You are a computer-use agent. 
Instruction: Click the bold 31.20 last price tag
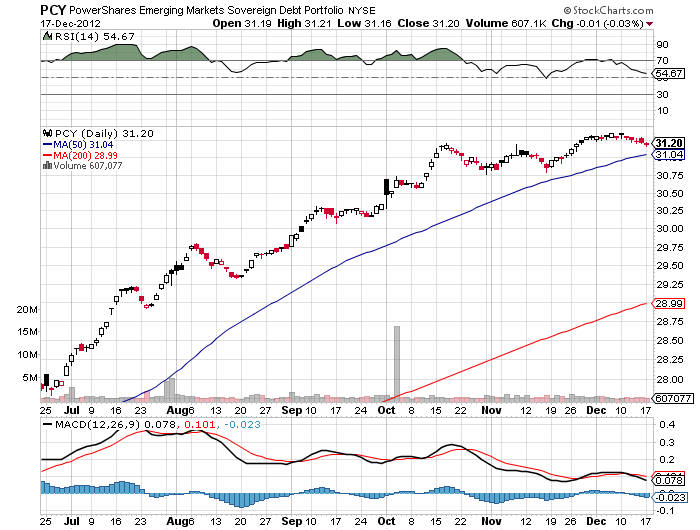click(669, 143)
